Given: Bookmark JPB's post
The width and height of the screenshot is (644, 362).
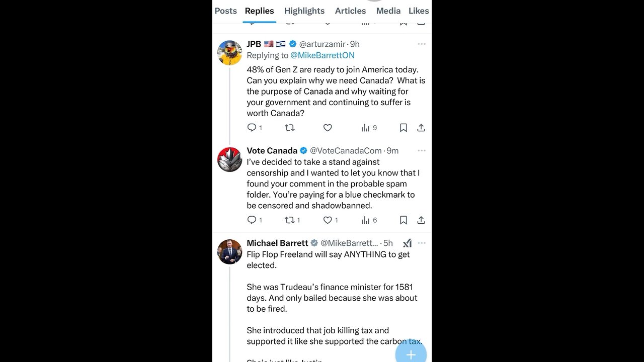Looking at the screenshot, I should (x=403, y=128).
